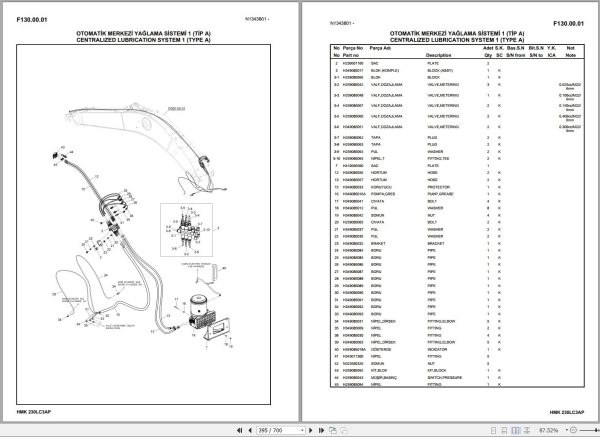Click the KIT,BLOCK description cell
Image resolution: width=600 pixels, height=437 pixels.
pos(437,370)
